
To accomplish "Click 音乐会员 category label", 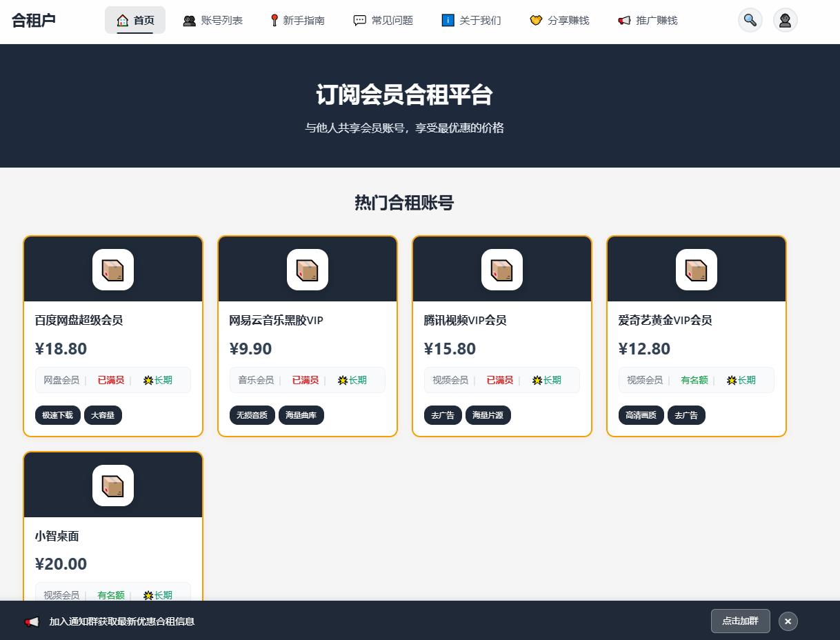I will 256,380.
